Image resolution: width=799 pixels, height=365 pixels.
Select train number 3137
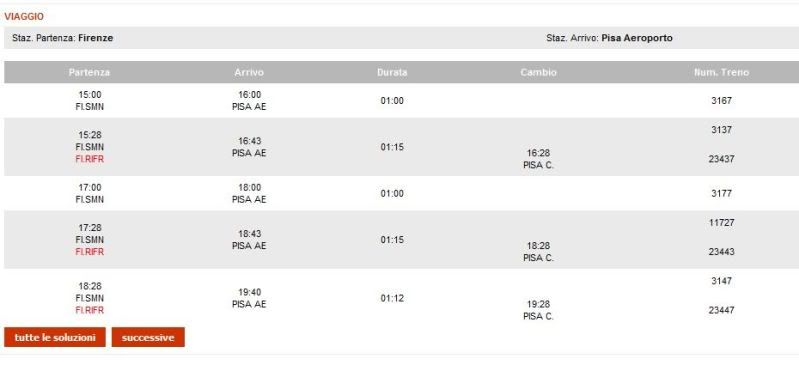click(x=721, y=130)
